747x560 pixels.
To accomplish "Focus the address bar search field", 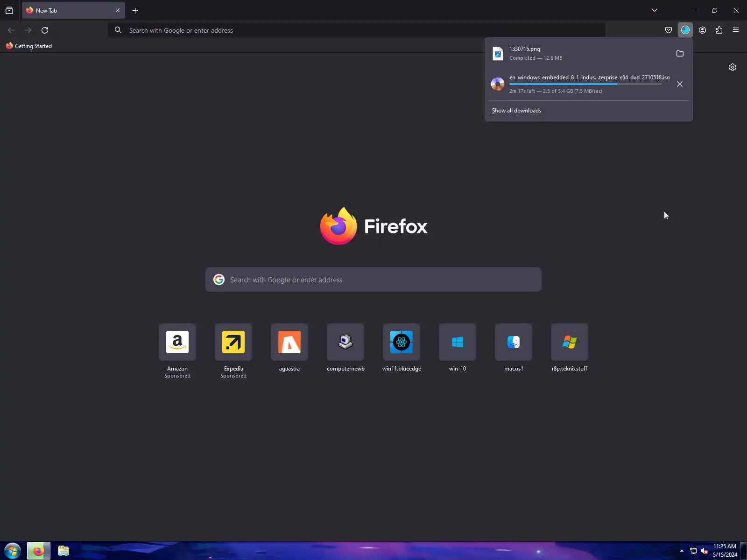I will tap(357, 30).
